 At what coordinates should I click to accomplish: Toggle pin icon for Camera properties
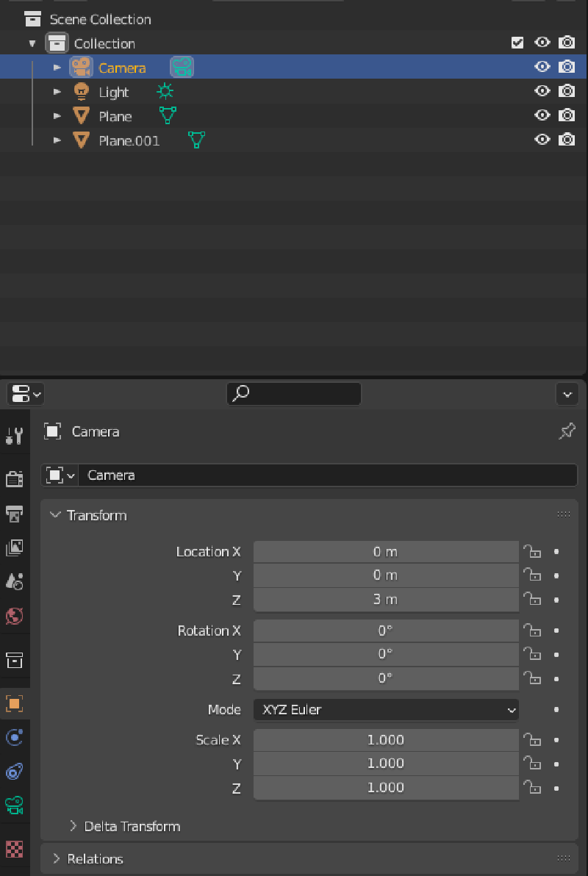(567, 431)
